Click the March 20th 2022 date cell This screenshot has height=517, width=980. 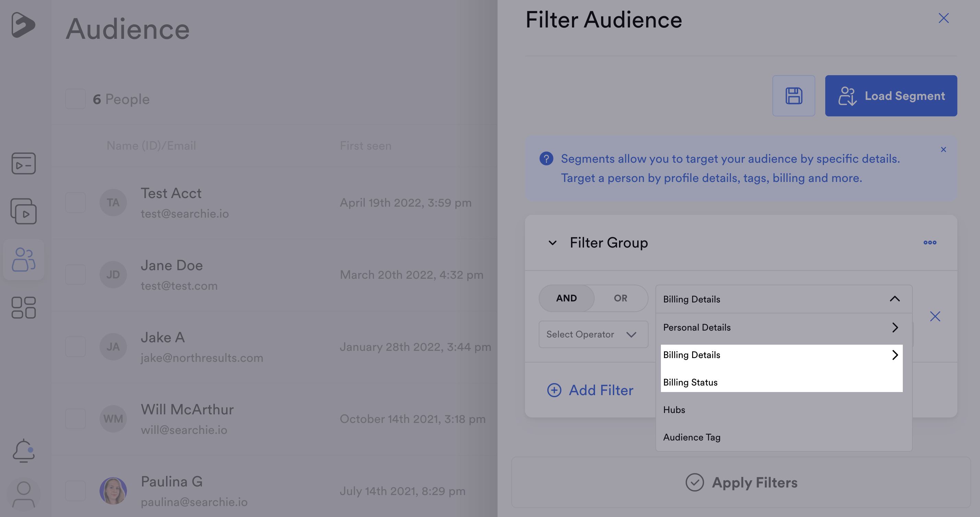[x=411, y=275]
